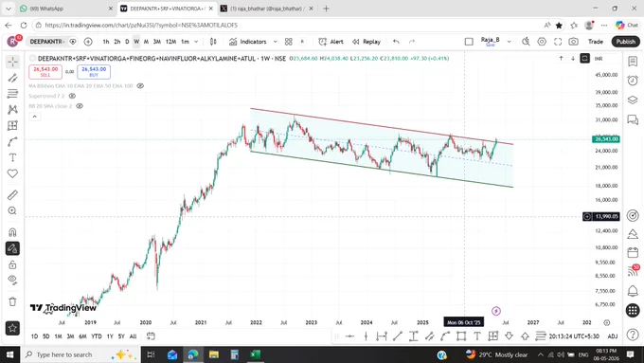Open favorites star toolbar button
This screenshot has height=363, width=644.
[12, 328]
